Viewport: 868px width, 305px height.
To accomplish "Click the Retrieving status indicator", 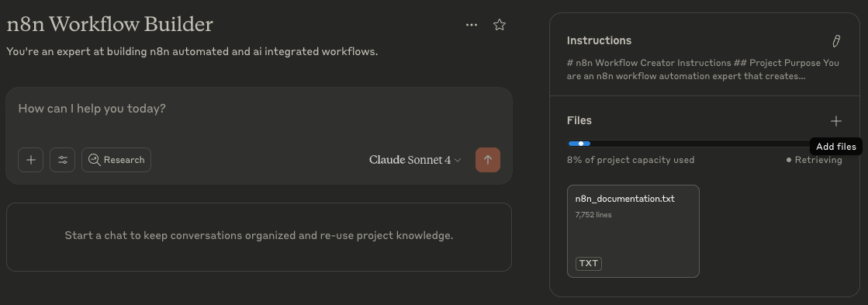I will click(814, 160).
